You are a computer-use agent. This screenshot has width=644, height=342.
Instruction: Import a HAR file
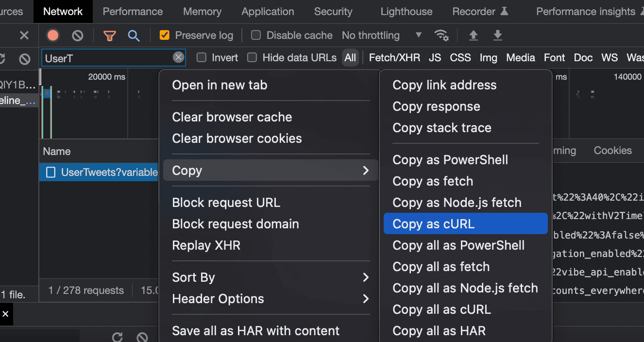(x=473, y=35)
